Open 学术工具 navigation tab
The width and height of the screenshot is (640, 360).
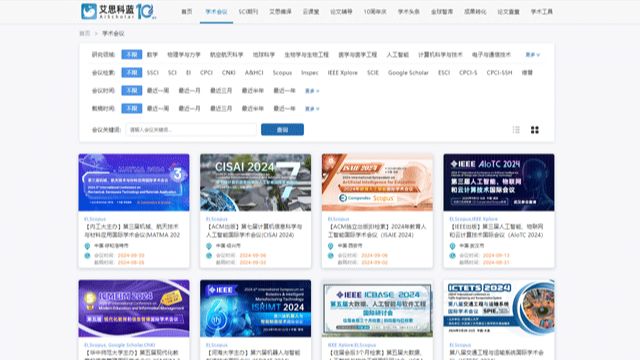coord(542,12)
